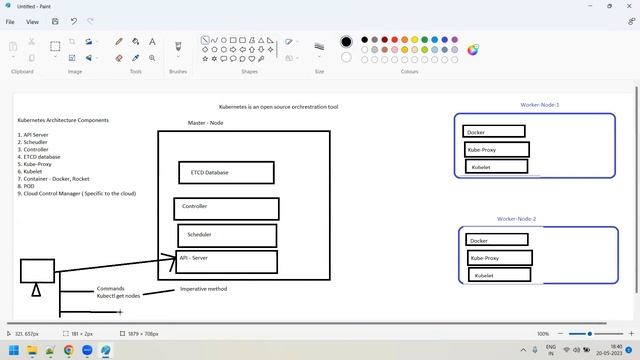Select the Magnifier tool
Screen dimensions: 640x360
click(152, 58)
